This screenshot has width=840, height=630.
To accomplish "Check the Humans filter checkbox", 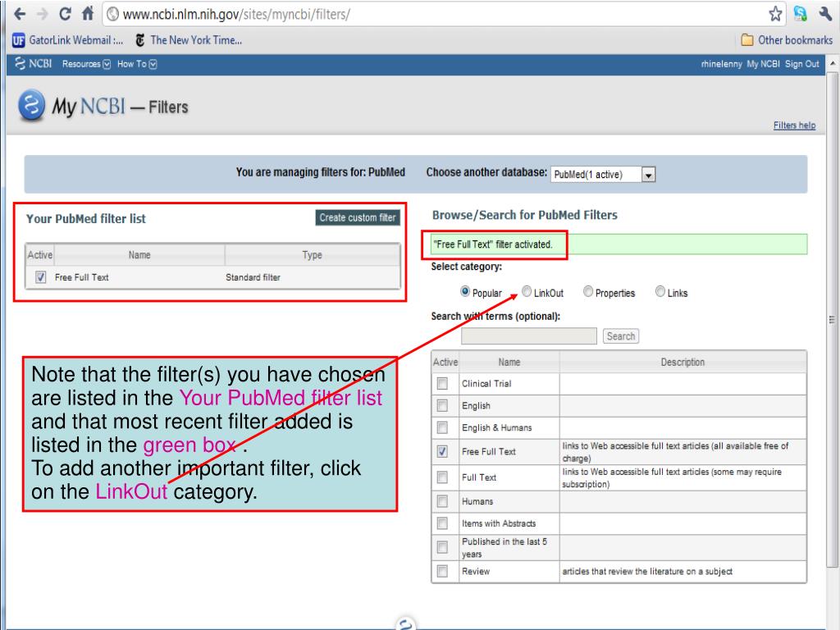I will click(x=442, y=501).
